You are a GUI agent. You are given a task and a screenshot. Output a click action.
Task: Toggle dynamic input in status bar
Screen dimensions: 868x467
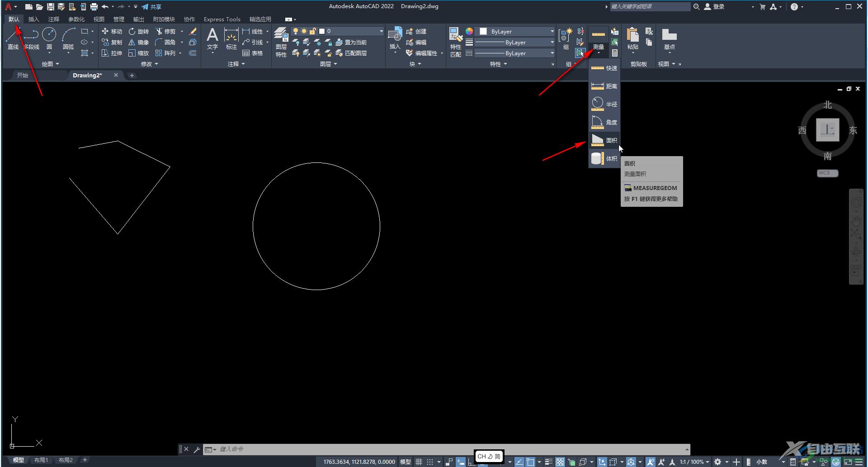460,462
